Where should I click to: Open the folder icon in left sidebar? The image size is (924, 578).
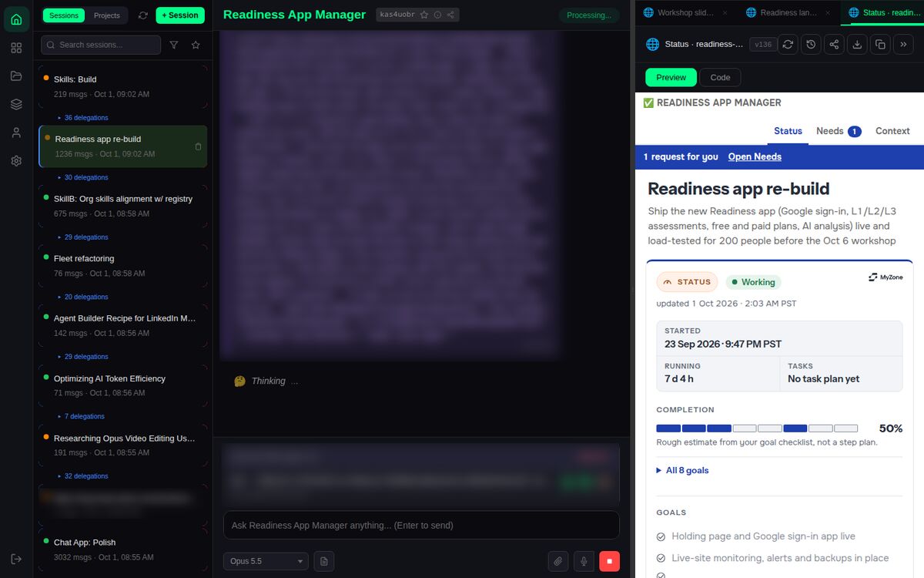pos(16,76)
